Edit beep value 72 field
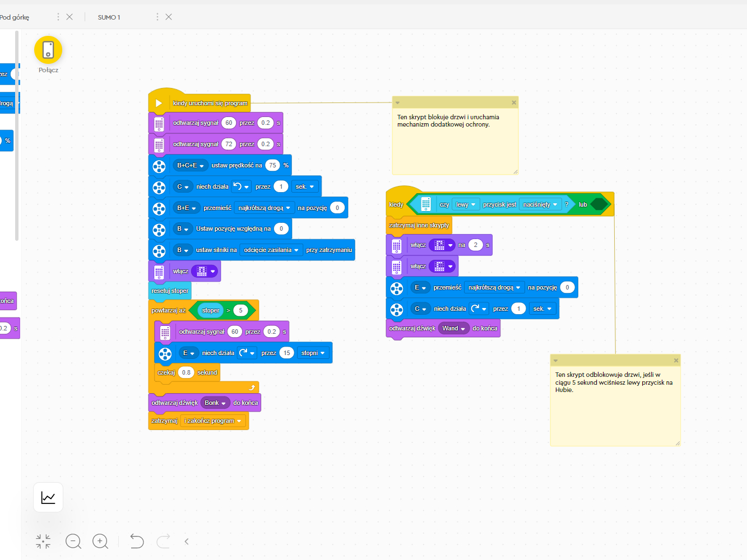 [229, 144]
